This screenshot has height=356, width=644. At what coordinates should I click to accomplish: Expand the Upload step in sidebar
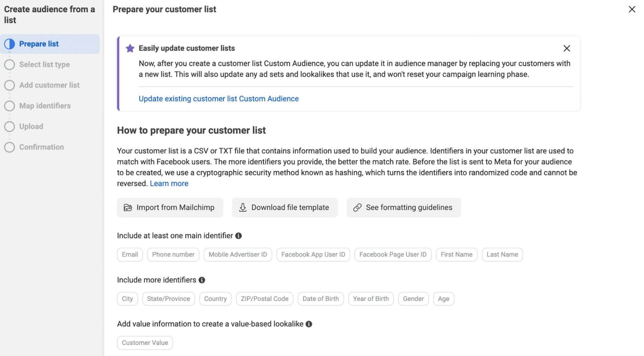[31, 126]
